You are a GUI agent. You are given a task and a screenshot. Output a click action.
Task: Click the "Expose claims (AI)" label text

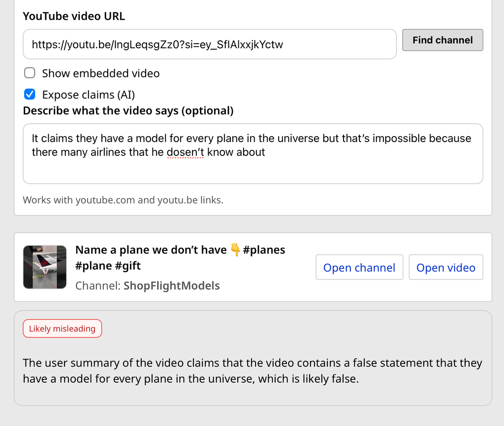coord(89,94)
